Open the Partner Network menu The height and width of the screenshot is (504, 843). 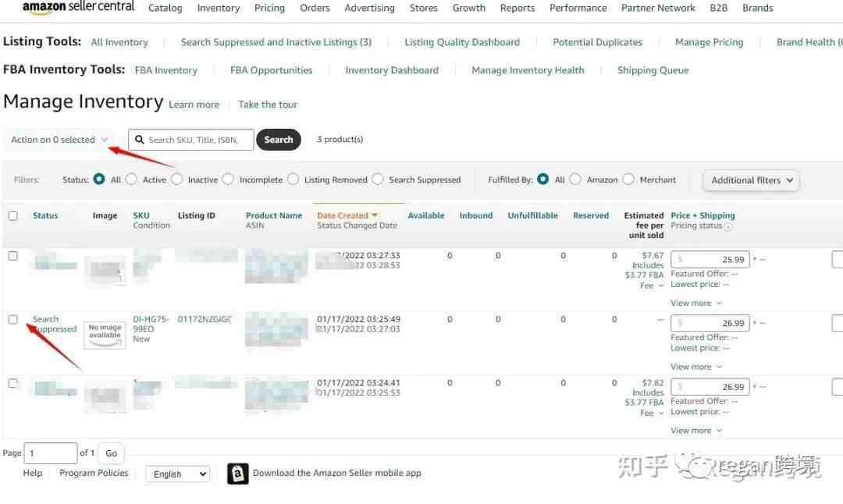[658, 8]
